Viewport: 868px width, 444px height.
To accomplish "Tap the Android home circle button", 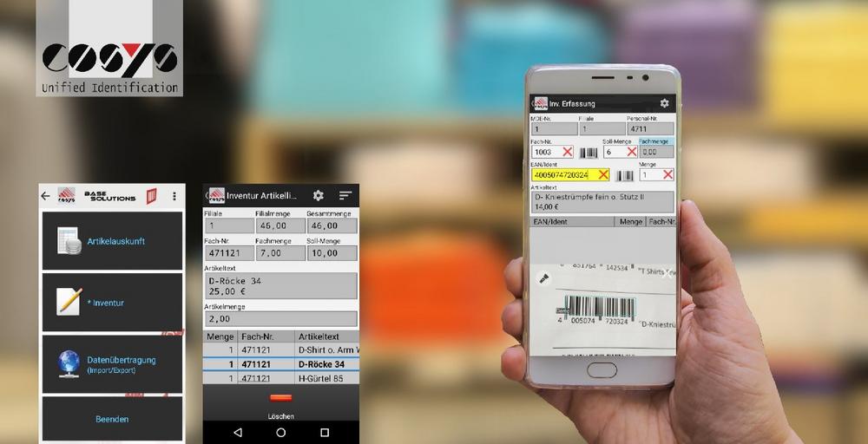I will click(280, 431).
